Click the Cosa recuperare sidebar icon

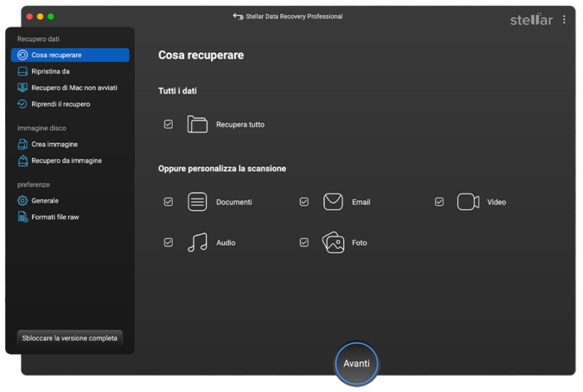[x=23, y=55]
